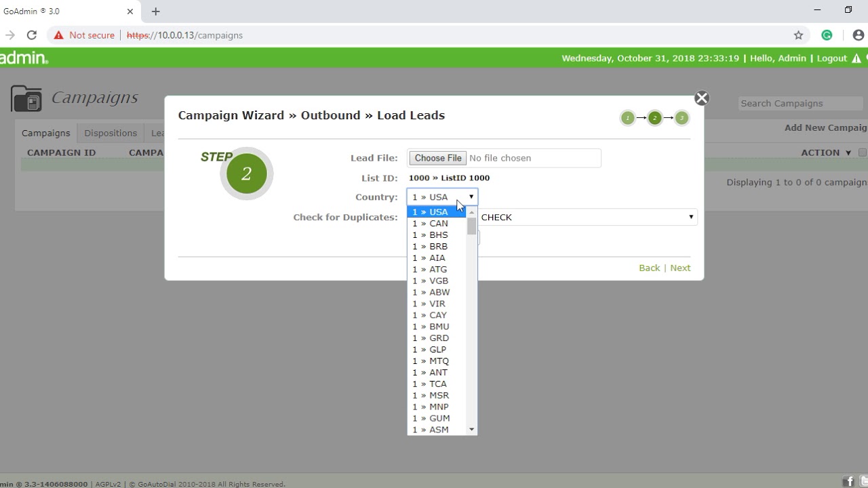Click country list scroll-up arrow
Image resolution: width=868 pixels, height=488 pixels.
point(471,212)
